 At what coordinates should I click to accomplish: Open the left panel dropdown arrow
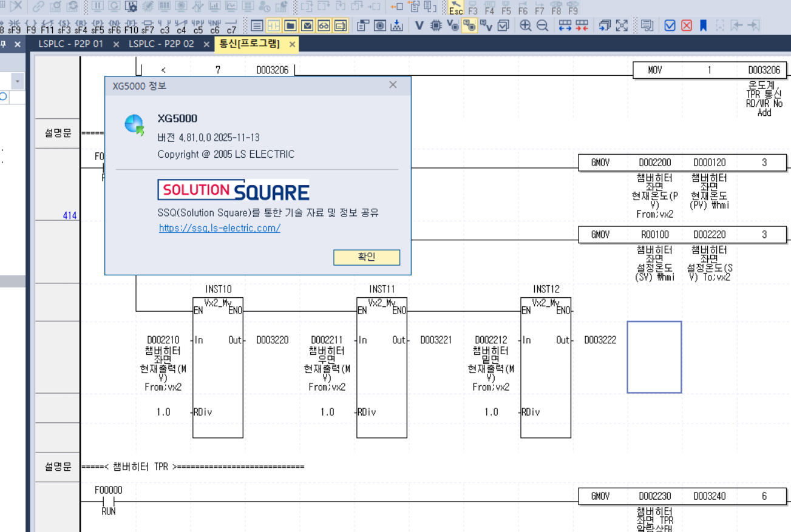[18, 81]
